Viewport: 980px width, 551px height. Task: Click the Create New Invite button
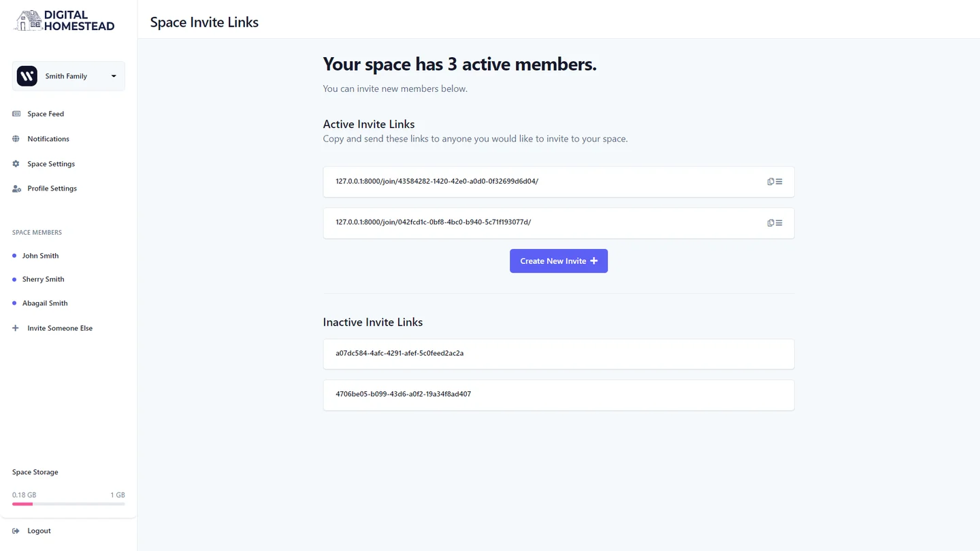559,261
